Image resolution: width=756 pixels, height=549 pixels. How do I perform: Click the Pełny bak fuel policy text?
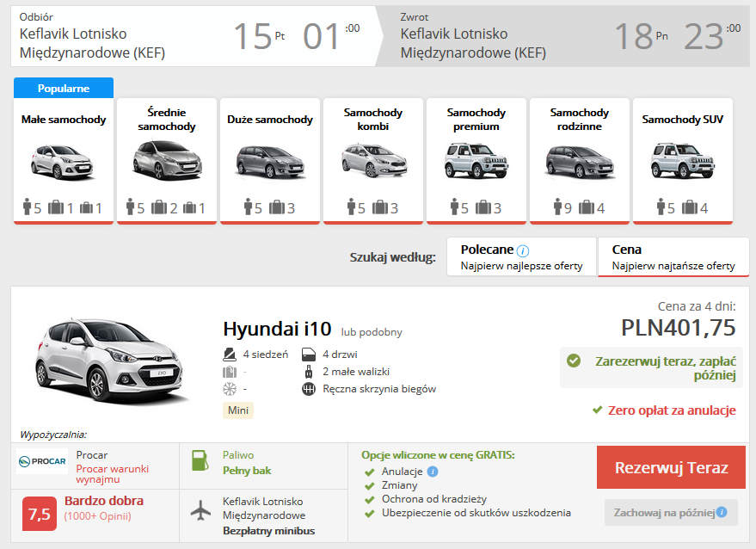tap(247, 471)
